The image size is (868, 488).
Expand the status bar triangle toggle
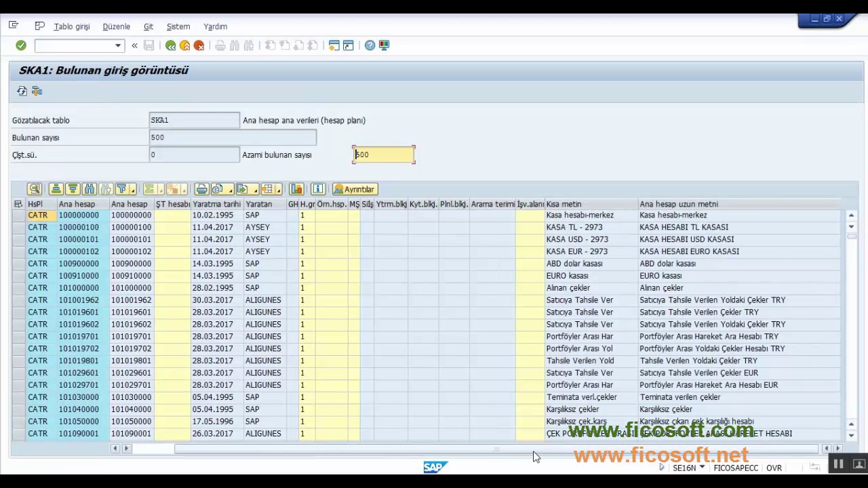(x=662, y=468)
